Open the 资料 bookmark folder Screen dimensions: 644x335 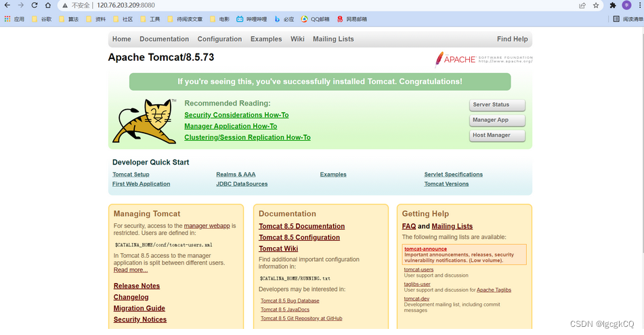95,19
